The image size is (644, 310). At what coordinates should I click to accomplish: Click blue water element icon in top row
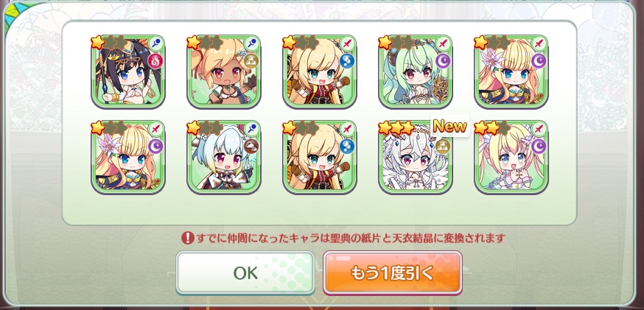tap(347, 61)
